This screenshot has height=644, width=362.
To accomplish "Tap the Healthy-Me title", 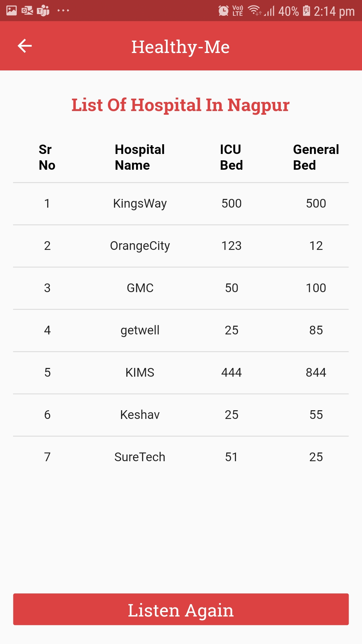I will [x=181, y=47].
